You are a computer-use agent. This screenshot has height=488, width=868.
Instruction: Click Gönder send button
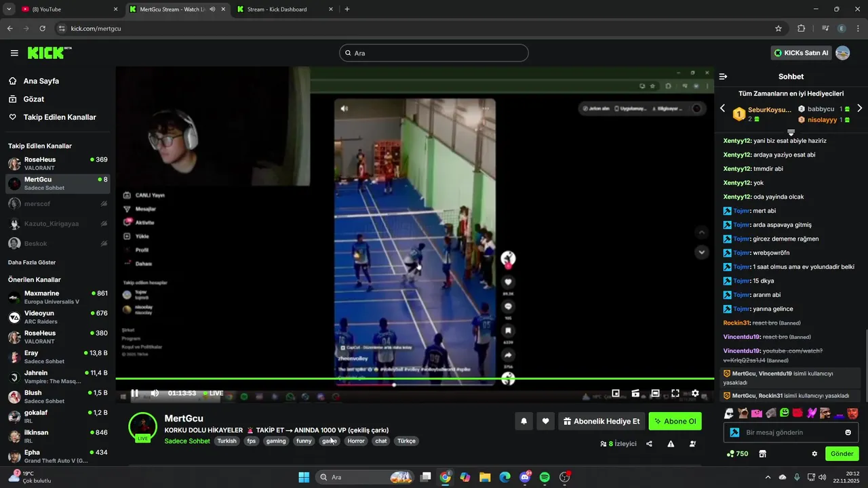pyautogui.click(x=842, y=453)
